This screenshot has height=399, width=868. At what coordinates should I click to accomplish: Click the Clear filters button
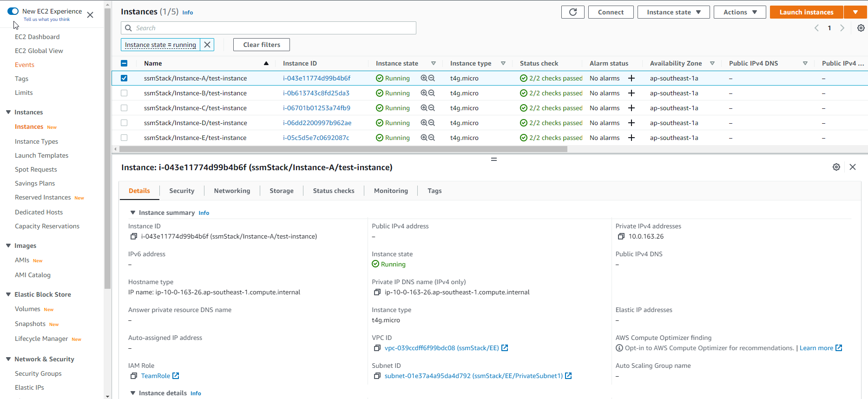(262, 45)
